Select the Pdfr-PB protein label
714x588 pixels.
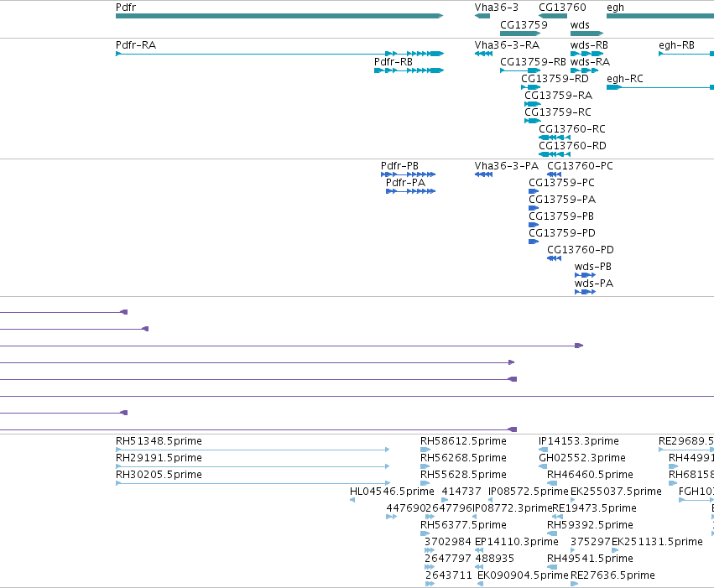click(400, 166)
